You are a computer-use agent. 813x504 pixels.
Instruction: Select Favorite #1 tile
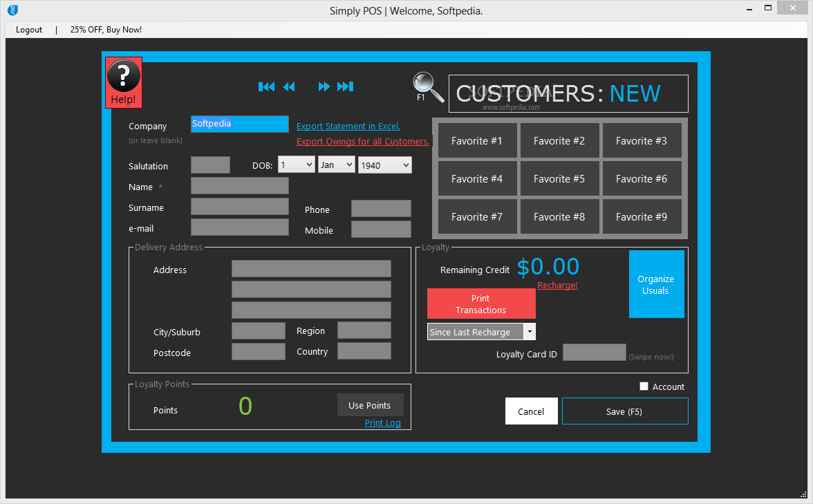[x=477, y=140]
